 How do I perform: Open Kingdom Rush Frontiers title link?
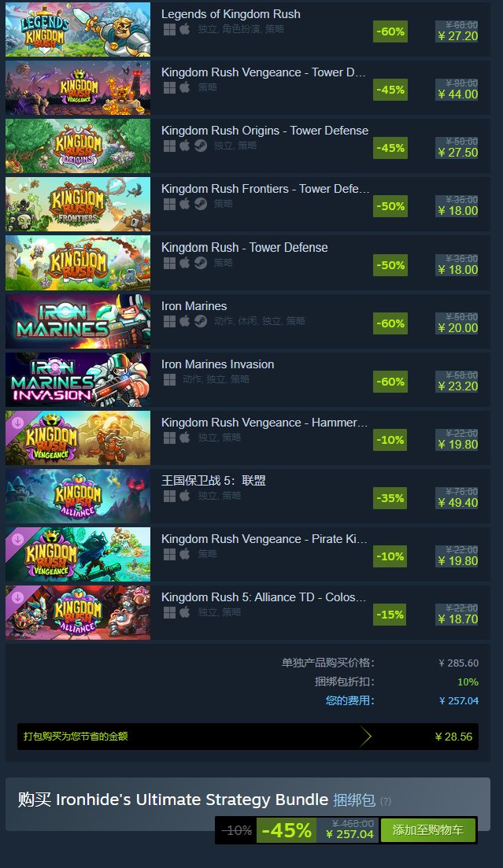265,189
